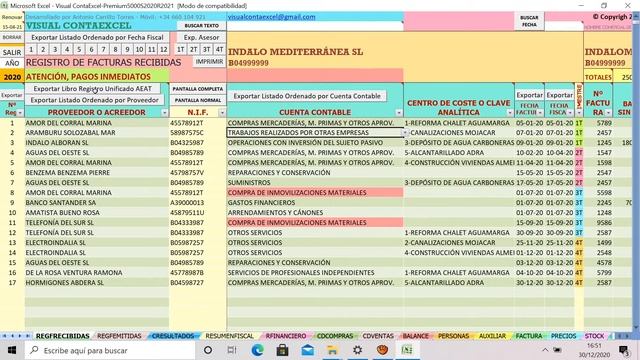Open filter dropdown for Nº FACTURA column
Screen dimensions: 640x360
pos(609,113)
